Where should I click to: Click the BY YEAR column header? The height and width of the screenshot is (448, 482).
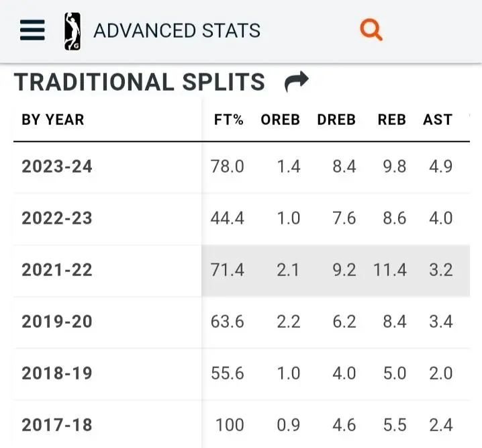[53, 120]
